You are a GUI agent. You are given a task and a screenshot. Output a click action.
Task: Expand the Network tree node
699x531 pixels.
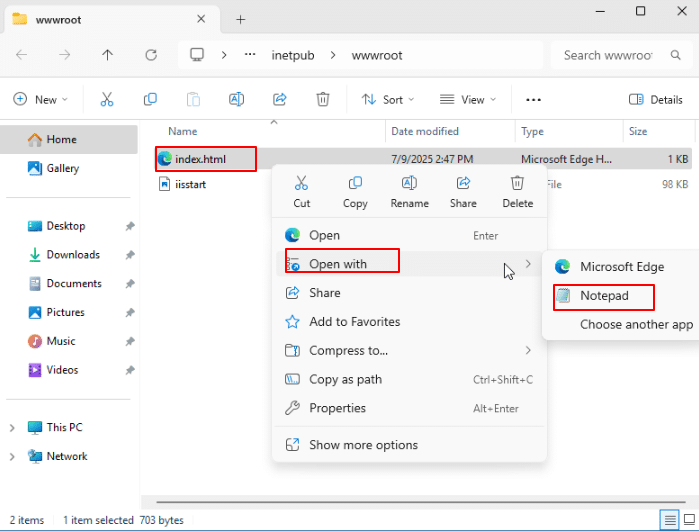click(x=12, y=457)
